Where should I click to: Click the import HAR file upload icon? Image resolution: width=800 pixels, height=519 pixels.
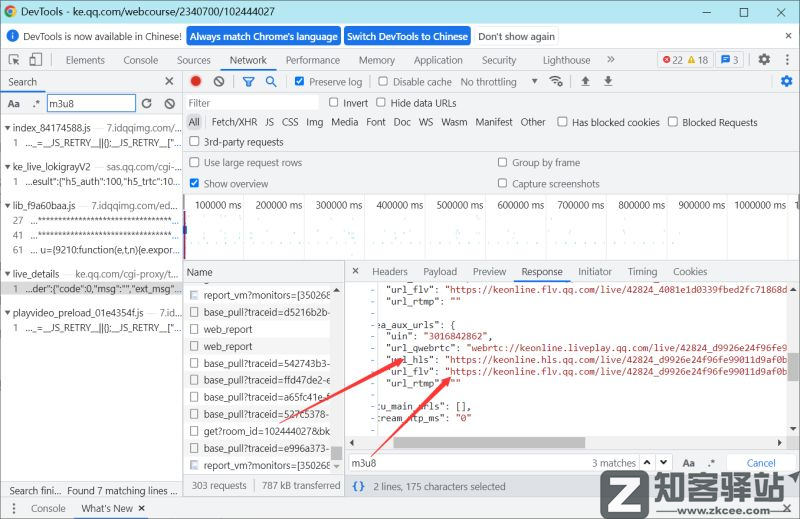[585, 82]
